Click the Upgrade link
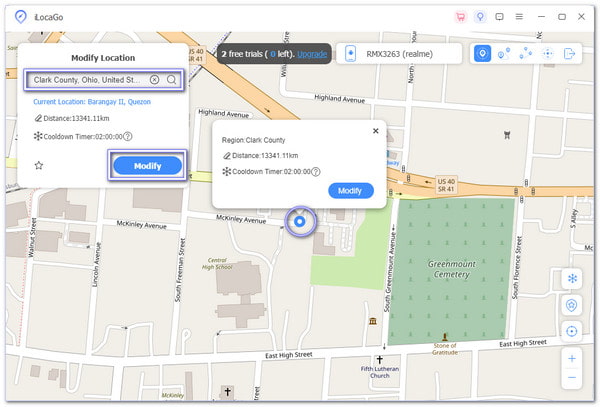Image resolution: width=600 pixels, height=407 pixels. (312, 54)
